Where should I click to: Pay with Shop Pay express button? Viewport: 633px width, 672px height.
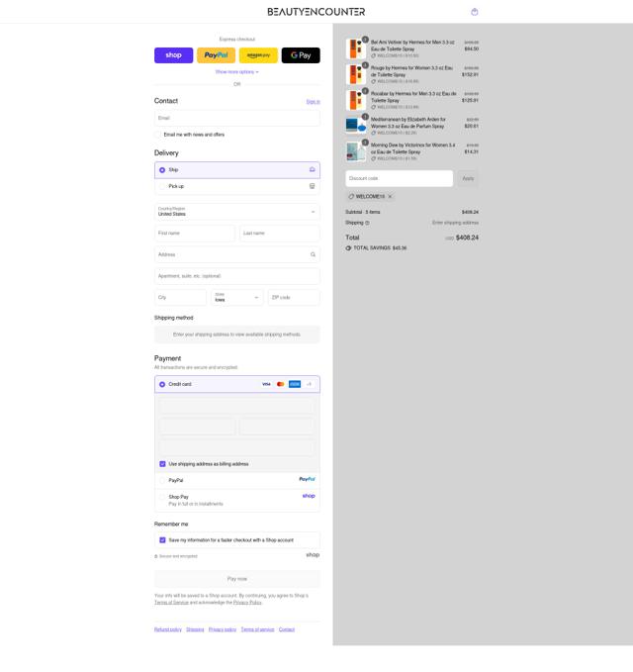(173, 55)
